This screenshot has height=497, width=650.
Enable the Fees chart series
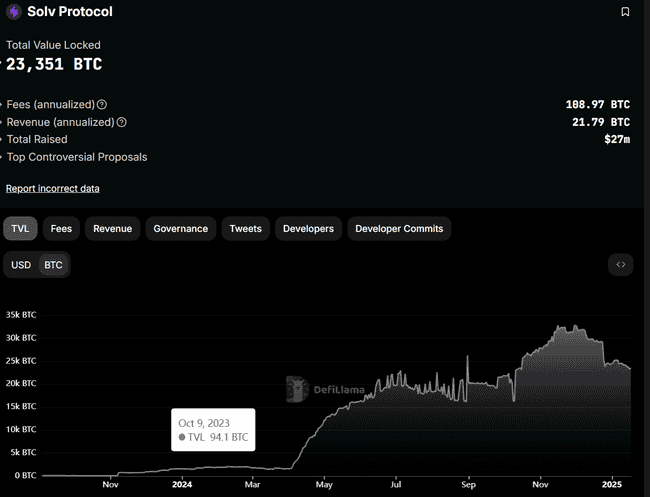pyautogui.click(x=61, y=229)
